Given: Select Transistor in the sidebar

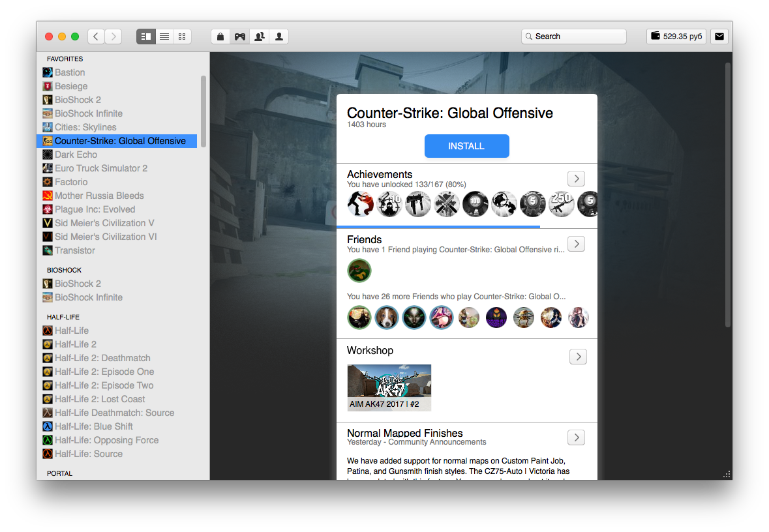Looking at the screenshot, I should (117, 250).
